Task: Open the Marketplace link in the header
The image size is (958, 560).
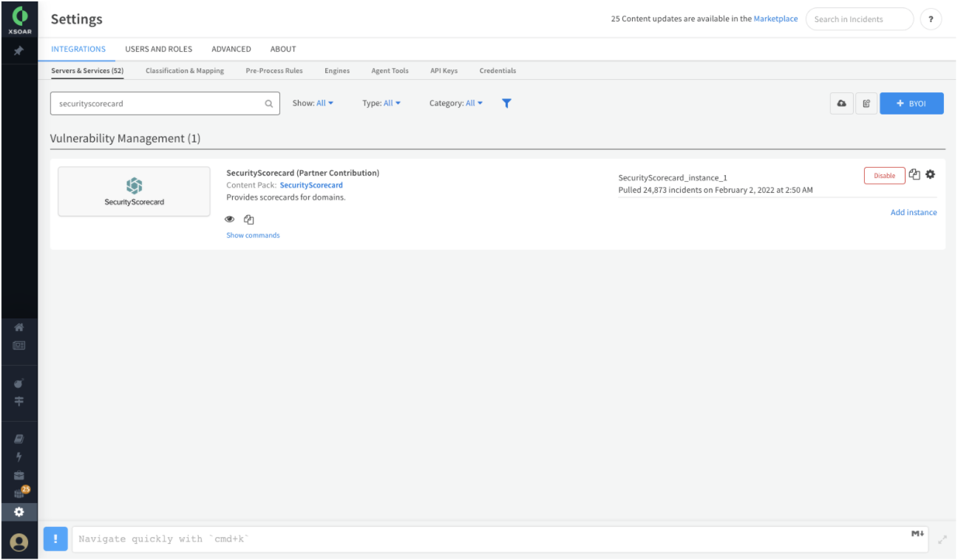Action: (775, 19)
